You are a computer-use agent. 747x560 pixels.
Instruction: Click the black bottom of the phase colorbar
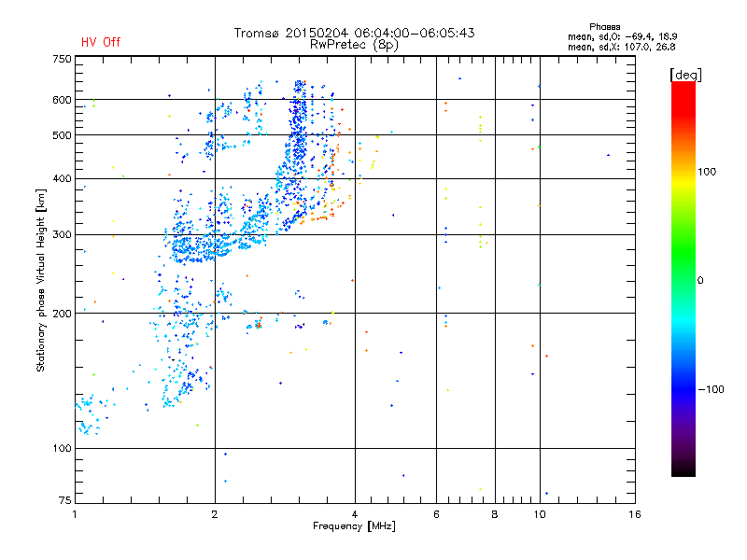(x=684, y=470)
